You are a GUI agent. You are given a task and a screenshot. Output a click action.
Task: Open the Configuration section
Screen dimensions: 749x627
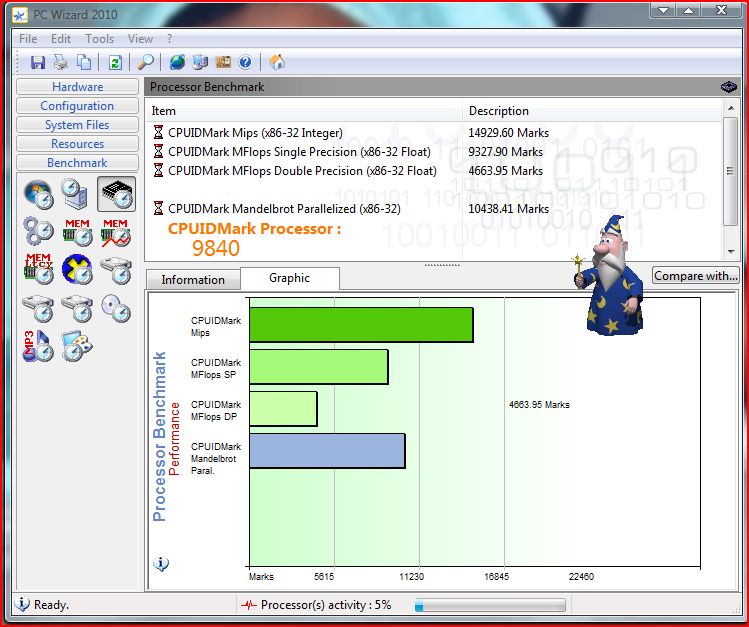(77, 106)
